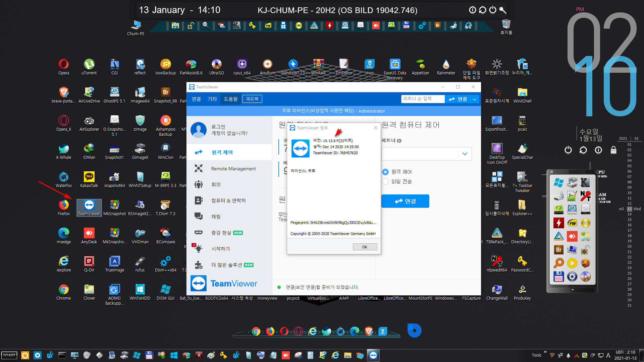Click the magnifier icon in top toolbar
Image resolution: width=644 pixels, height=362 pixels.
coord(206,25)
